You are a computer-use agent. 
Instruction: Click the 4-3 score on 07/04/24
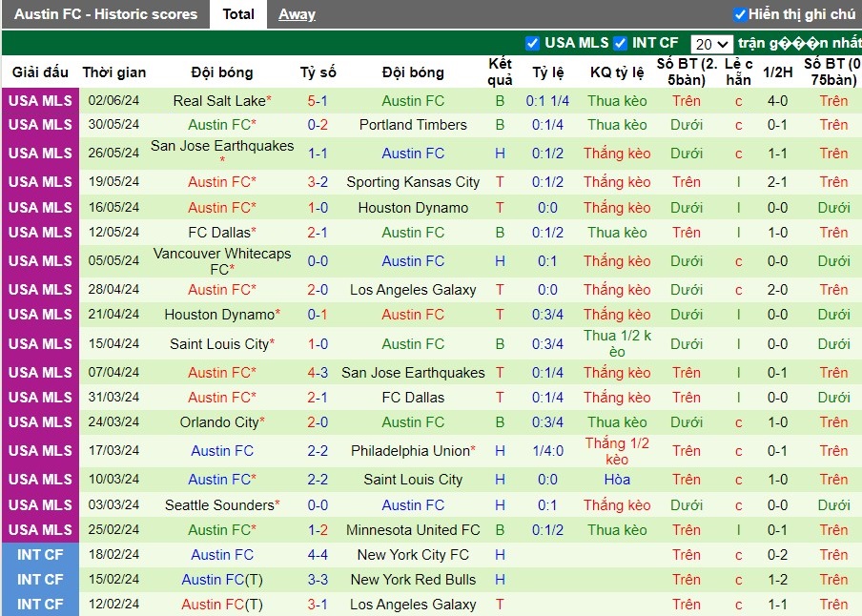[318, 373]
